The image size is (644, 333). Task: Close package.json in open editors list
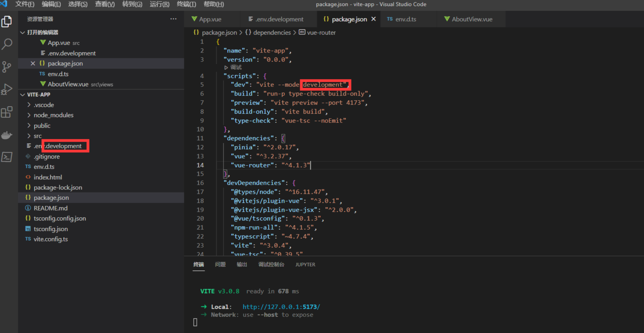coord(33,63)
